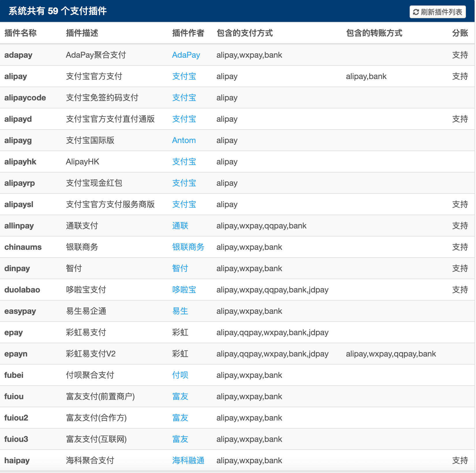The image size is (476, 473).
Task: Open the Antom author link
Action: pyautogui.click(x=184, y=140)
